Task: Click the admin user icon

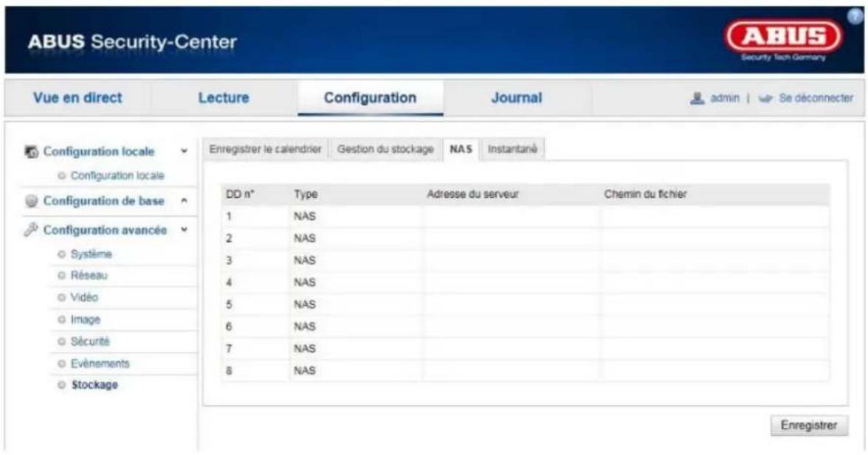Action: 697,98
